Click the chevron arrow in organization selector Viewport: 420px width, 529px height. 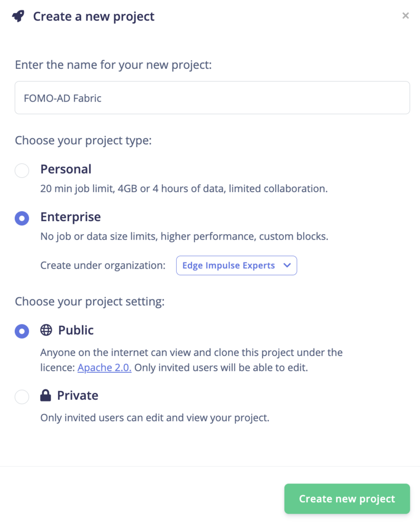[287, 265]
